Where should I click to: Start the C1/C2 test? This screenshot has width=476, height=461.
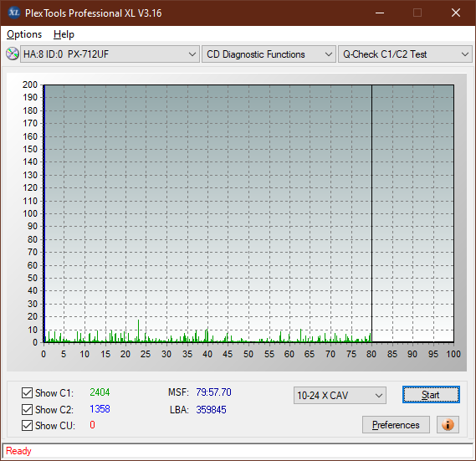tap(431, 395)
